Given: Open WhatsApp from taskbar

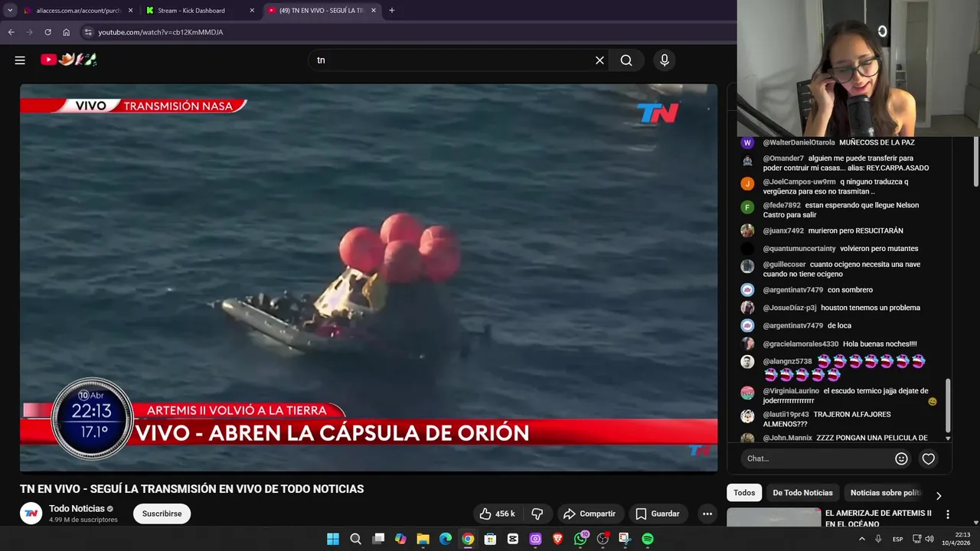Looking at the screenshot, I should (580, 539).
